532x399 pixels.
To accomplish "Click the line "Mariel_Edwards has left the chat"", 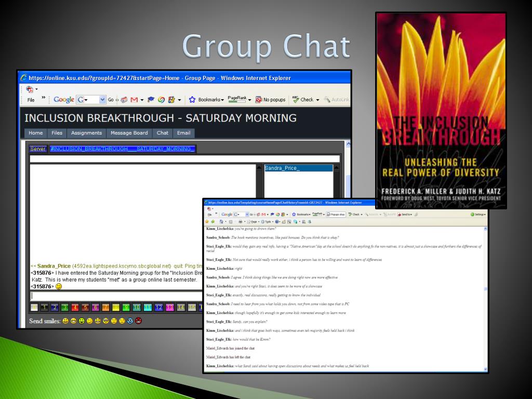I will point(229,357).
